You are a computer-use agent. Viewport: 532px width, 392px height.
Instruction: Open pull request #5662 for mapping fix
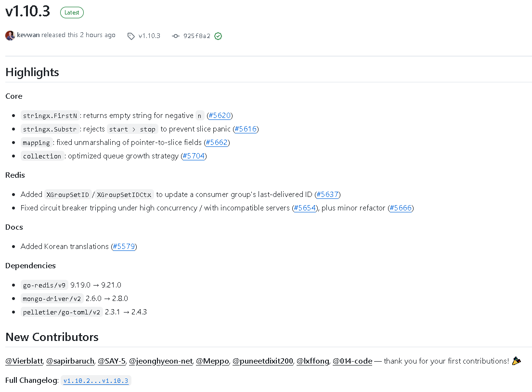(x=217, y=143)
